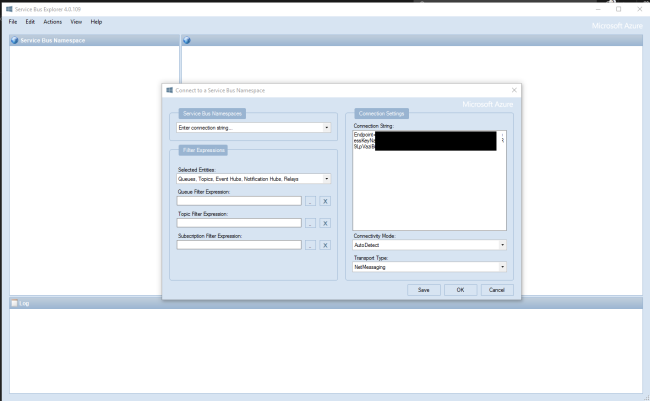Click the Queue Filter Expression input field
Viewport: 650px width, 401px height.
pyautogui.click(x=239, y=201)
